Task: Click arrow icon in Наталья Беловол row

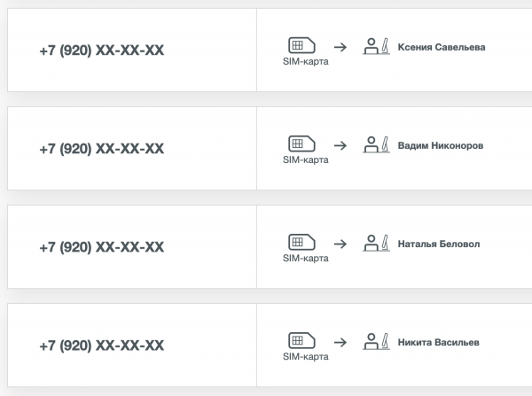Action: (x=340, y=245)
